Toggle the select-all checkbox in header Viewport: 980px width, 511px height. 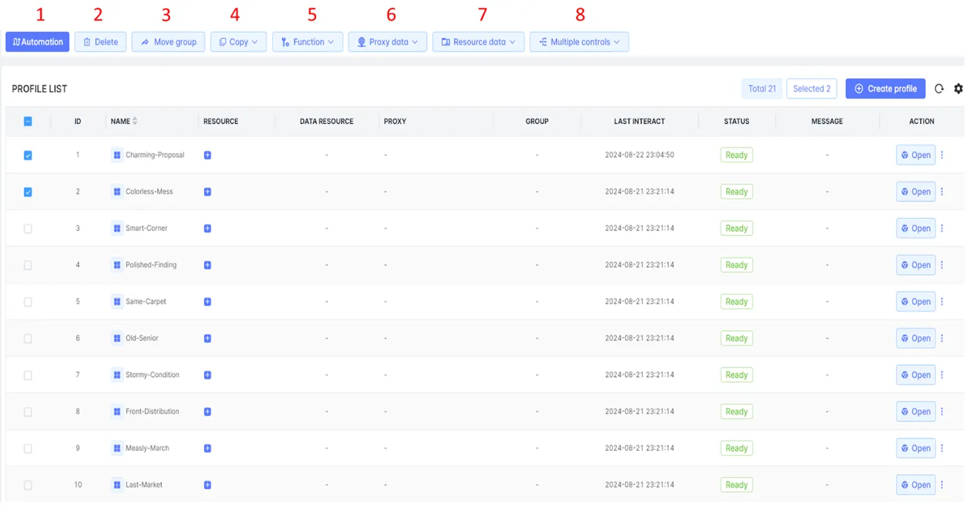click(28, 121)
